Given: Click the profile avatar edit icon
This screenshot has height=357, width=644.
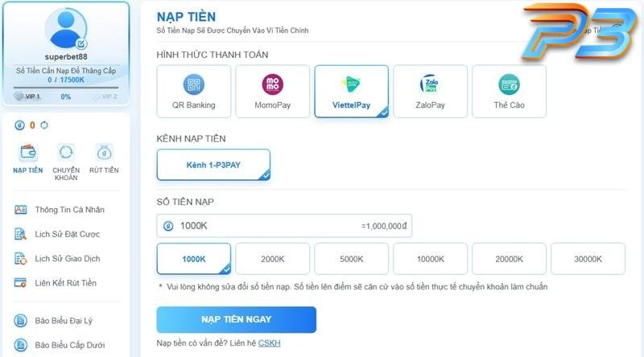Looking at the screenshot, I should click(x=81, y=44).
